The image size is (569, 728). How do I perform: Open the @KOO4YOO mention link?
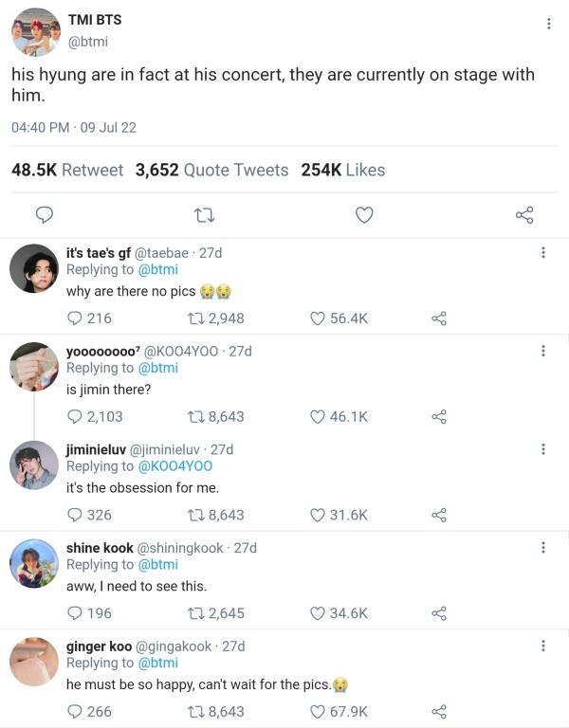pos(175,466)
